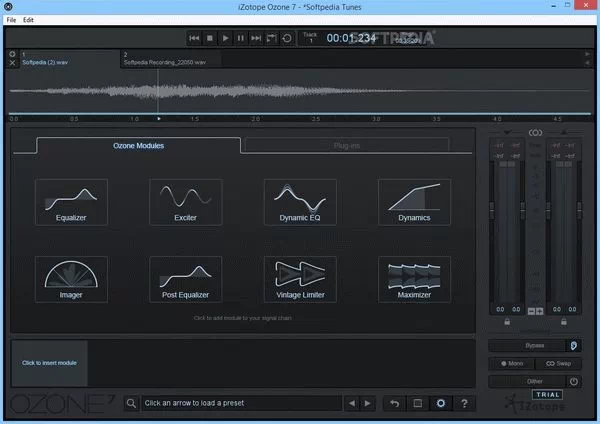Open the Ozone settings gear
Screen dimensions: 600x424
[441, 404]
